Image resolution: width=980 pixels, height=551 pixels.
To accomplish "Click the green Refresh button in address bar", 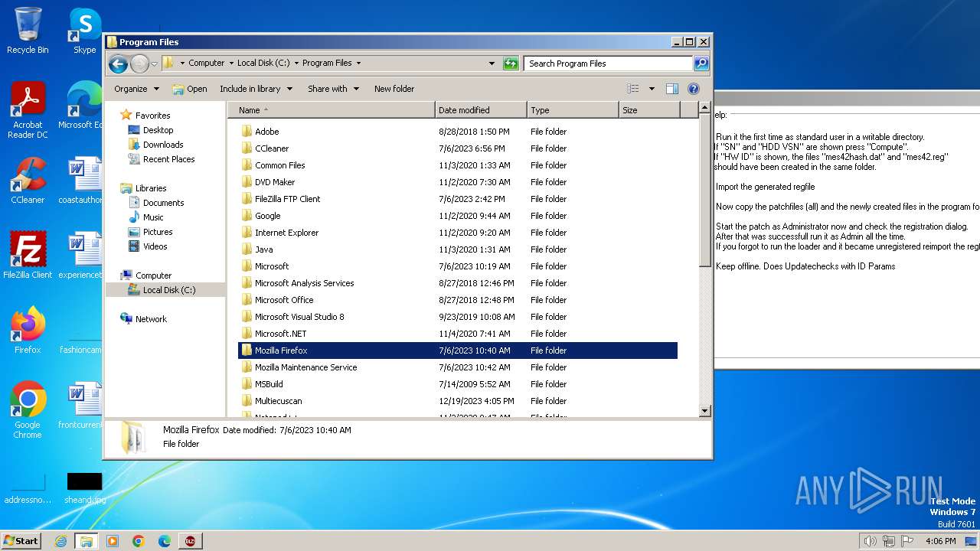I will [511, 64].
